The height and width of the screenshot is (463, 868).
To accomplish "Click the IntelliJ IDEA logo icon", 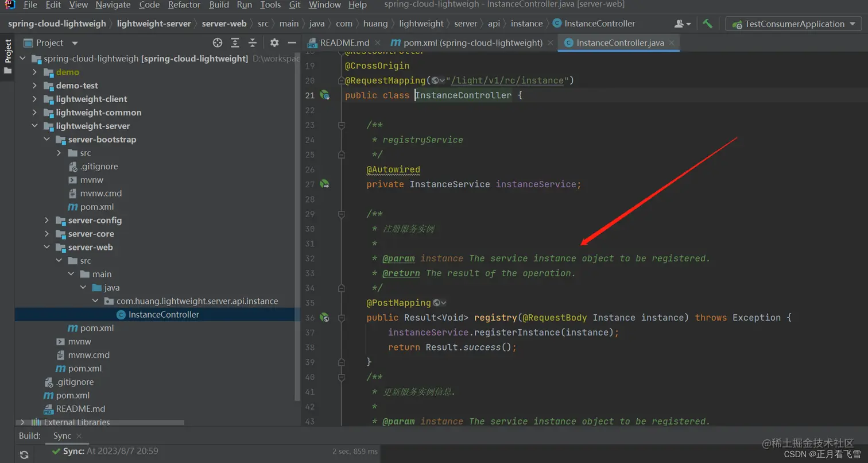I will (10, 5).
